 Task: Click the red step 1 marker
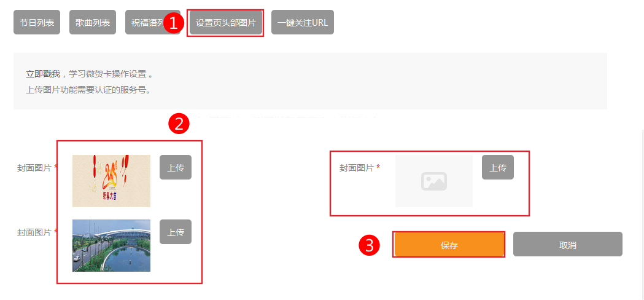(174, 23)
